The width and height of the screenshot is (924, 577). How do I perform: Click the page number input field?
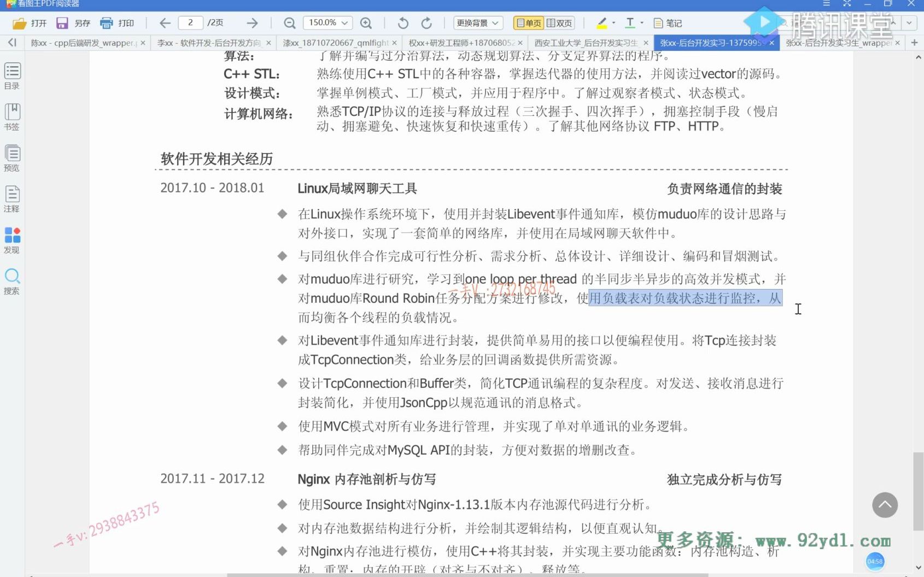point(190,22)
